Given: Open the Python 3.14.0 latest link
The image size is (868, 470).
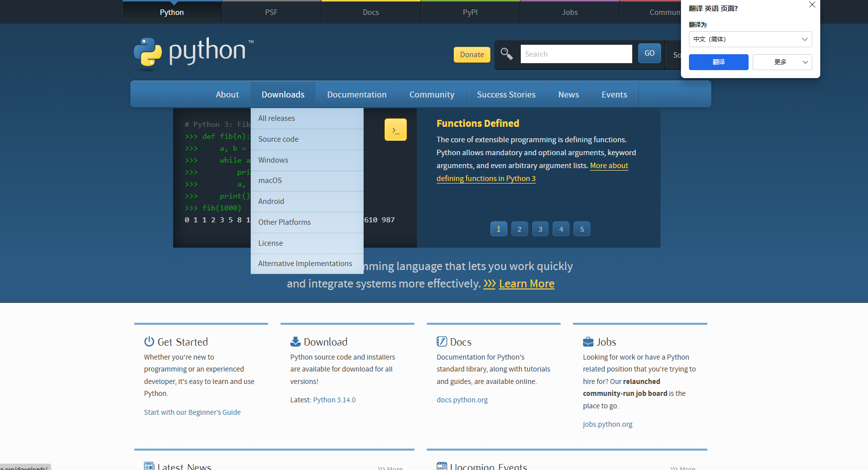Looking at the screenshot, I should [x=334, y=400].
